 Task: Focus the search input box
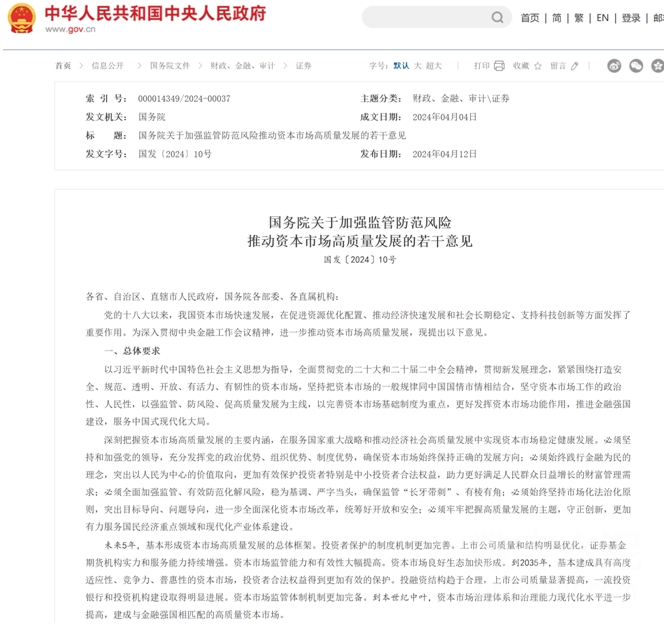coord(425,18)
